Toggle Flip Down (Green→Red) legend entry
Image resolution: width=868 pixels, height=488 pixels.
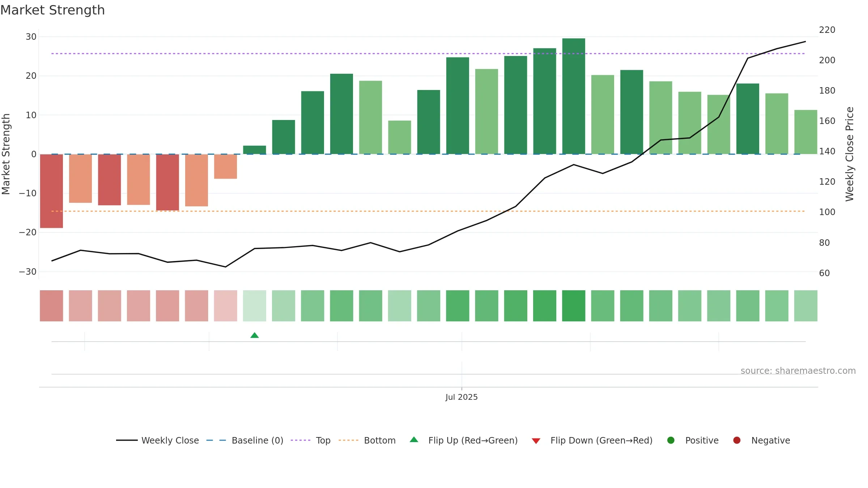click(592, 440)
